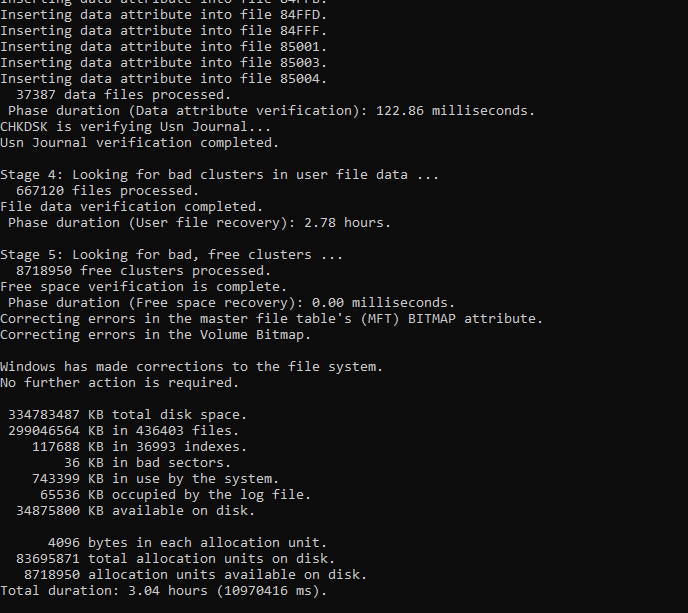Click the '34875800 KB available on disk' line
This screenshot has width=688, height=613.
point(136,511)
